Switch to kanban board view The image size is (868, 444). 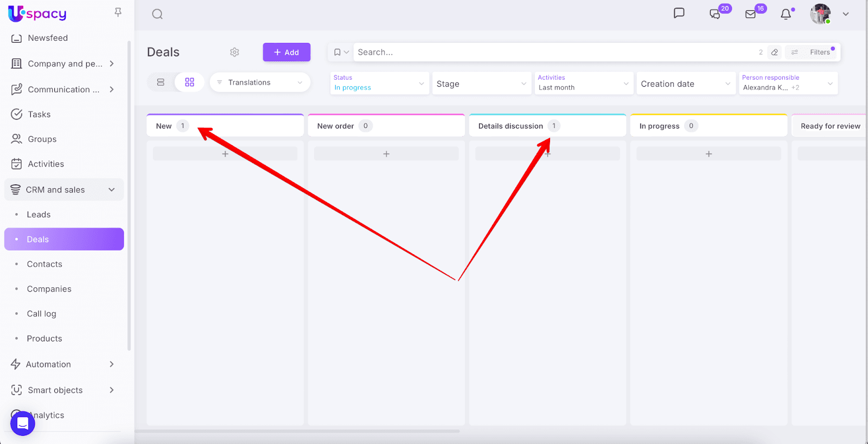tap(189, 82)
